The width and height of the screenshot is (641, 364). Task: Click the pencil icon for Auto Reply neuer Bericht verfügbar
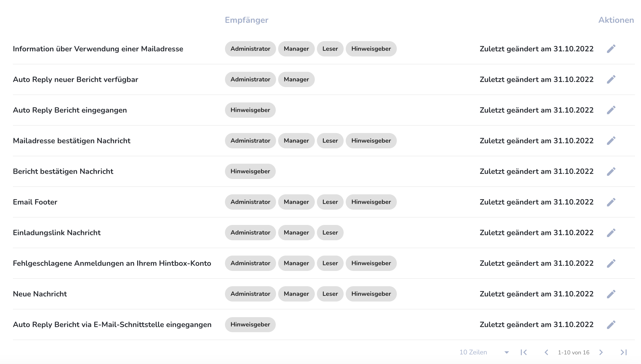[611, 79]
